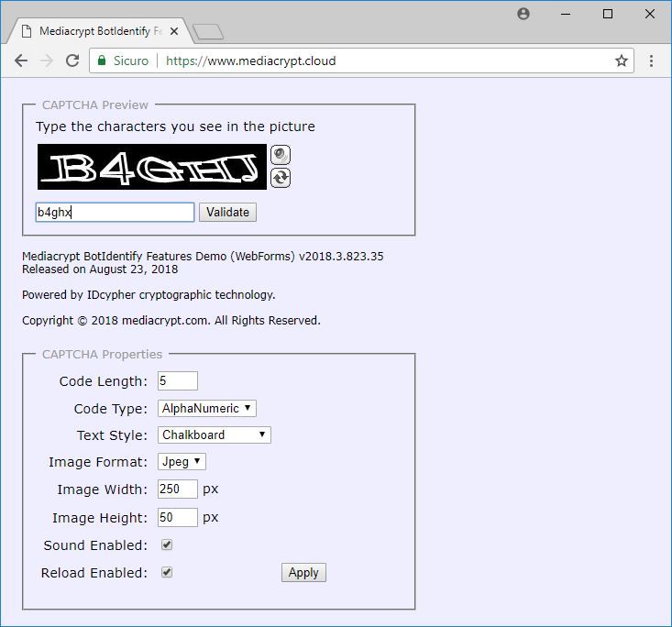Click 'Powered by IDcypher cryptographic technology' text

(149, 295)
